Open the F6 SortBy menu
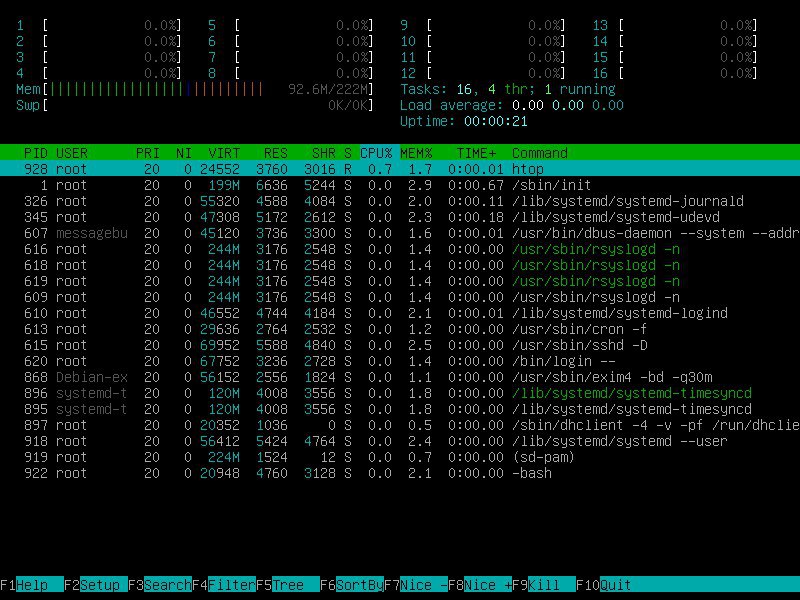Screen dimensions: 800x600 click(352, 585)
